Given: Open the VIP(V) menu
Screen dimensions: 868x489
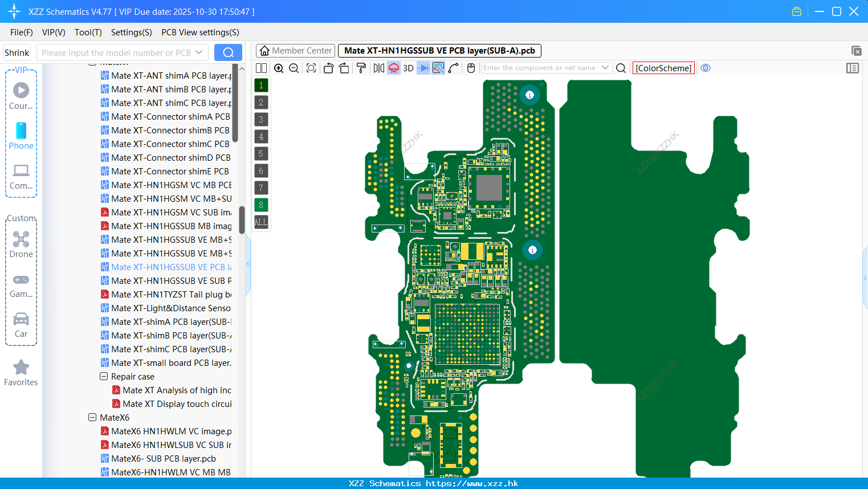Looking at the screenshot, I should [x=54, y=32].
